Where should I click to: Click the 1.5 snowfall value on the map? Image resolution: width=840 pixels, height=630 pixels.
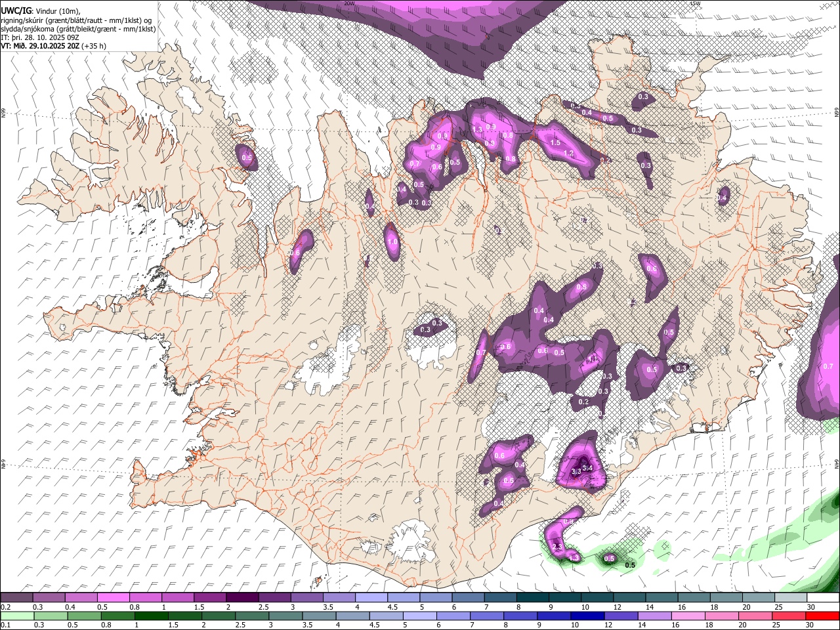pyautogui.click(x=555, y=142)
